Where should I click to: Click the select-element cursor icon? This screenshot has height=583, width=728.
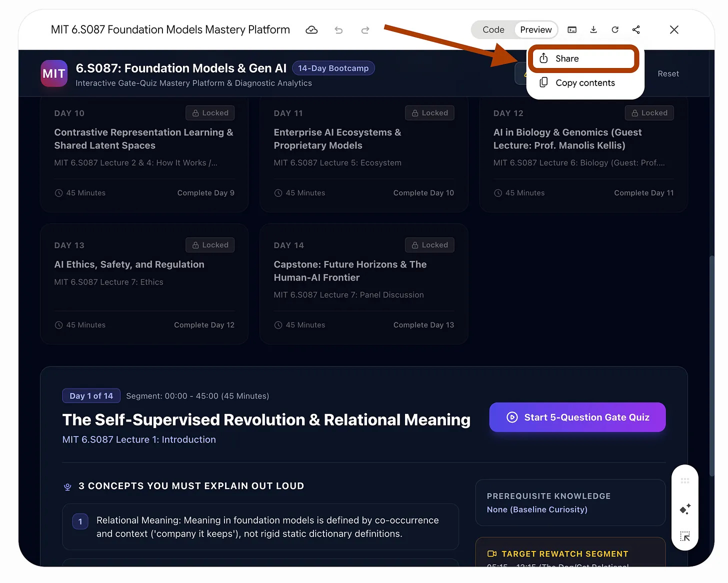pos(685,536)
